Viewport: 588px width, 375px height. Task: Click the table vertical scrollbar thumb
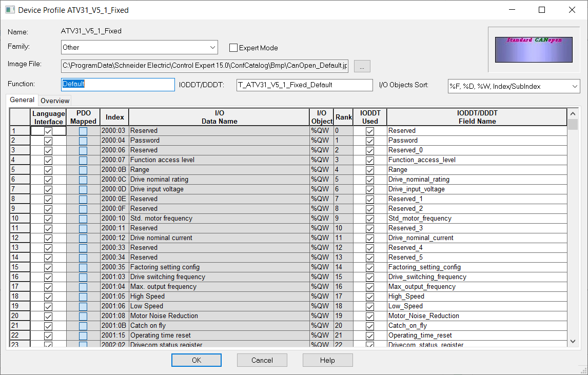573,125
